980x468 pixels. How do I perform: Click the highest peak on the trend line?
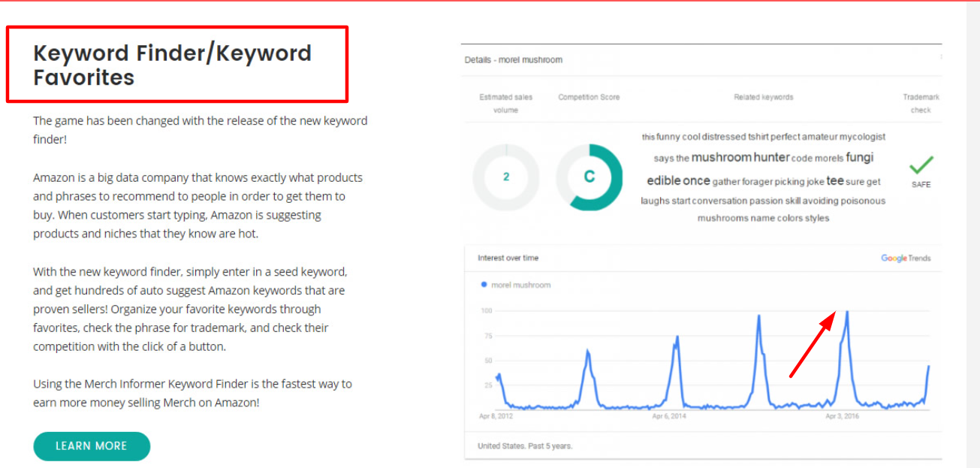[847, 312]
